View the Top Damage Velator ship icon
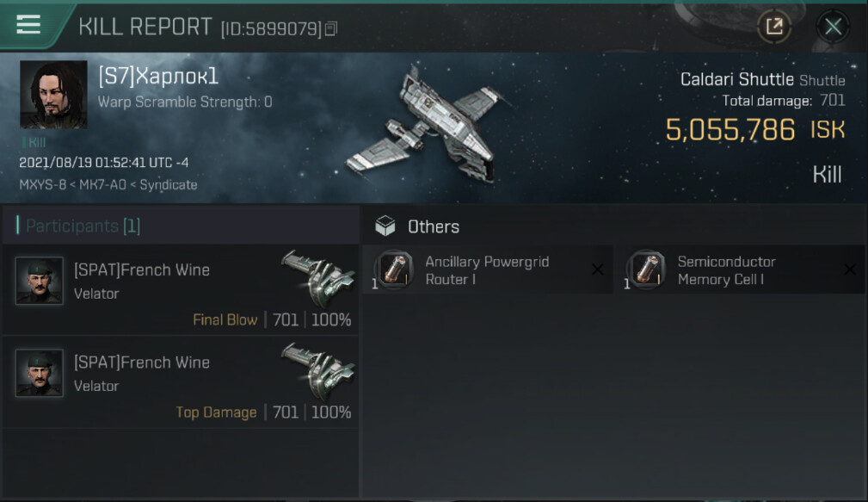The image size is (868, 502). [318, 371]
